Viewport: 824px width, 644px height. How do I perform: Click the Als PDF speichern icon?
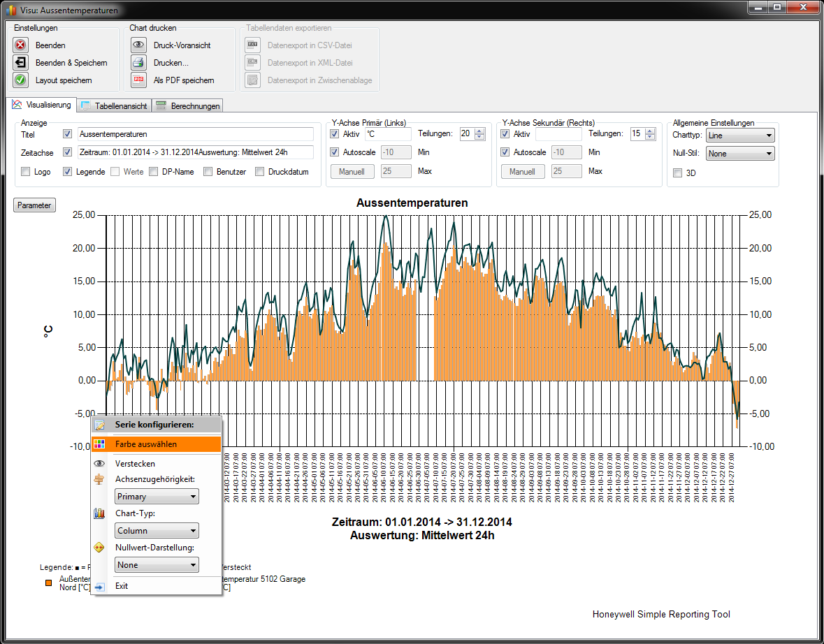[x=139, y=80]
